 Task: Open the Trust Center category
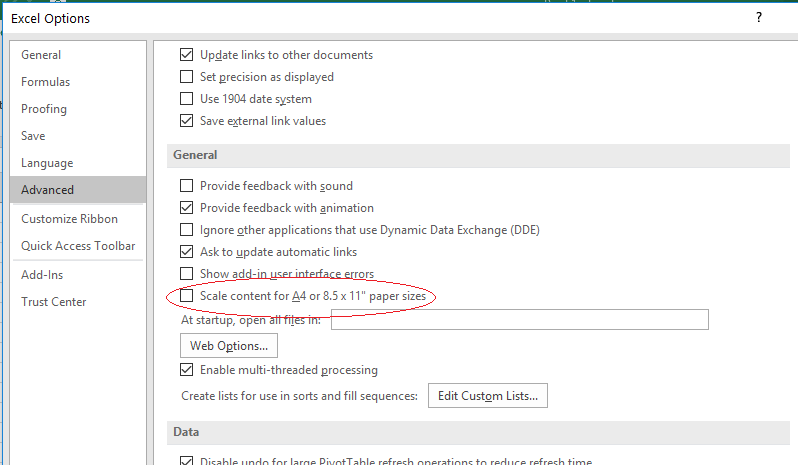coord(78,301)
